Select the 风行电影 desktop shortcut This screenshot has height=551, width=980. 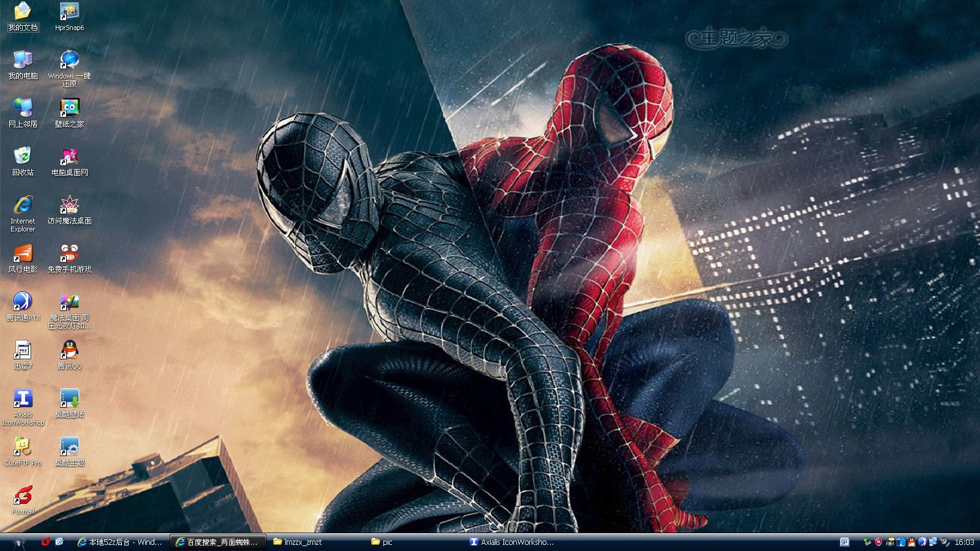23,258
